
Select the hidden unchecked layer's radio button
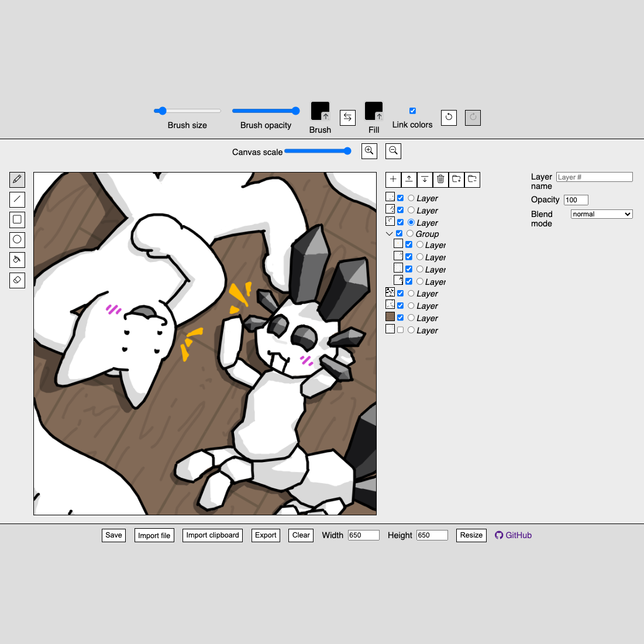[411, 330]
